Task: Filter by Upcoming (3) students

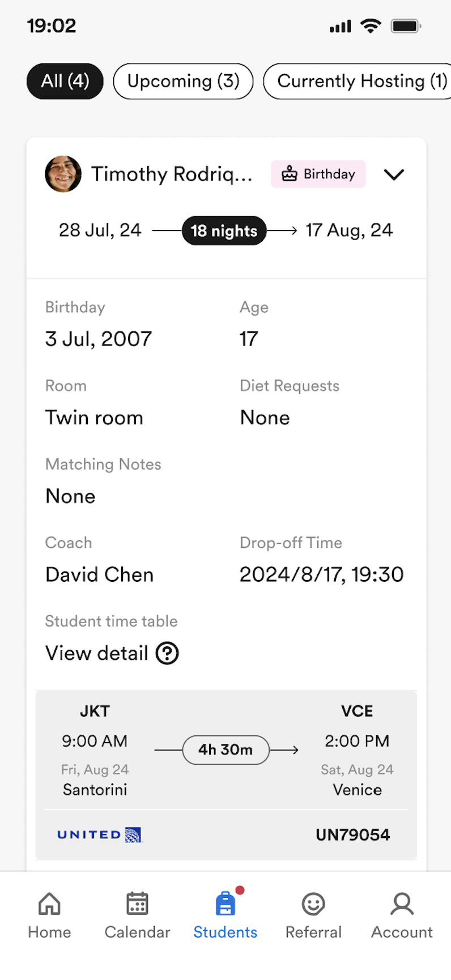Action: 183,82
